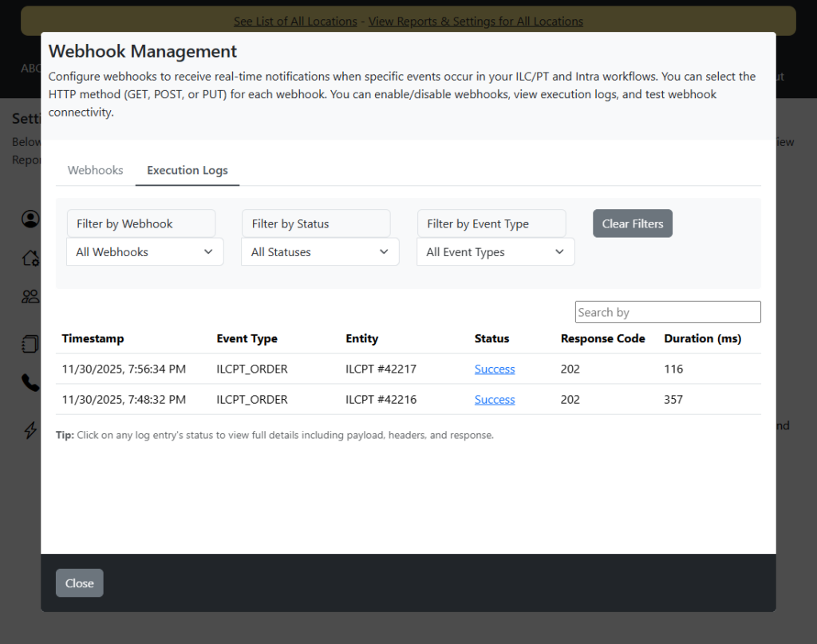Open the All Event Types dropdown
This screenshot has height=644, width=817.
pyautogui.click(x=495, y=252)
